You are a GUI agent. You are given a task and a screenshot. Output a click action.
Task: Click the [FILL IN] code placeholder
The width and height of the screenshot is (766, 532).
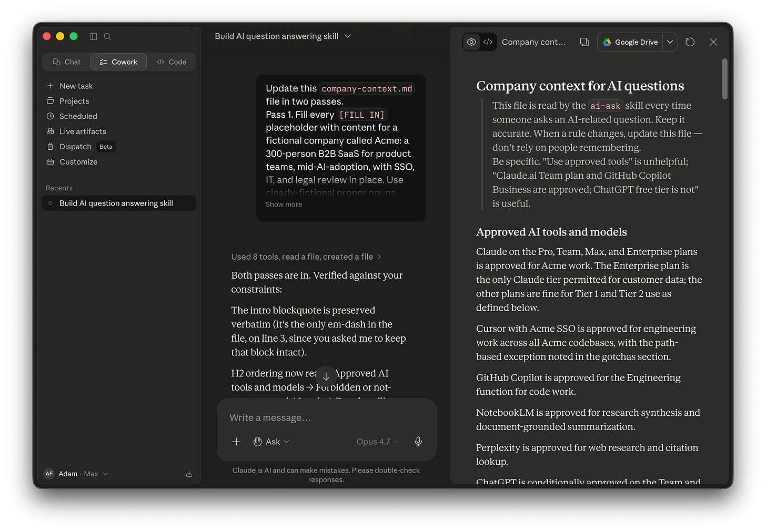pos(362,115)
